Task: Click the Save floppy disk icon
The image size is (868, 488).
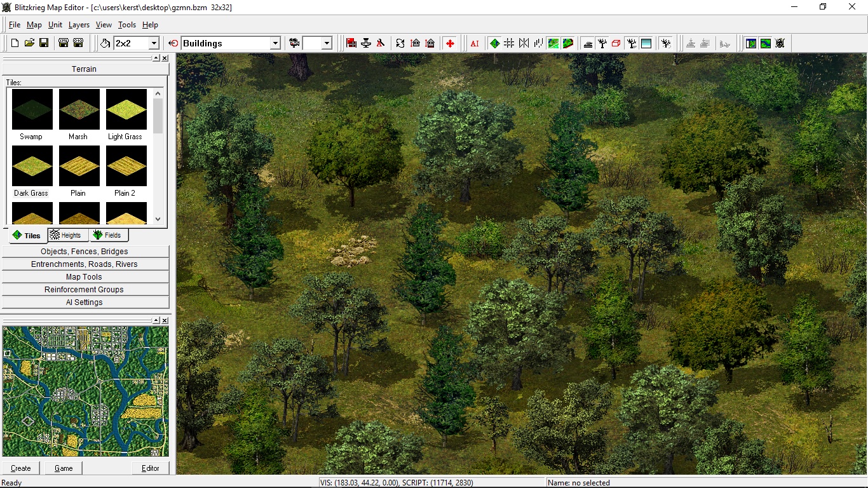Action: point(44,43)
